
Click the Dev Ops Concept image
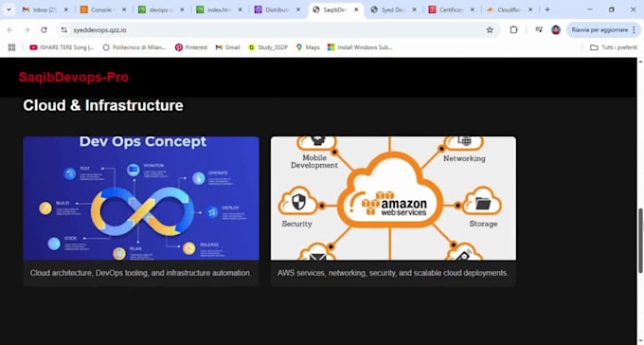coord(141,198)
